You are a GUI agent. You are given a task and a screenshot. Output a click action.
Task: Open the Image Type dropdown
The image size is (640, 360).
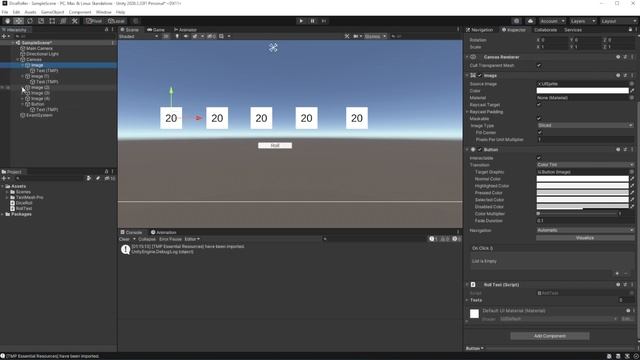pos(585,126)
